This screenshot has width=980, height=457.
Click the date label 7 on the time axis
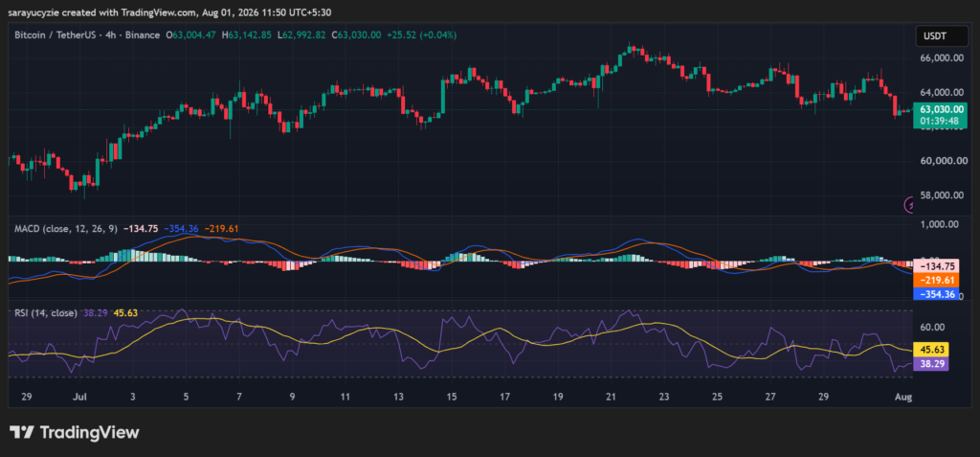coord(238,397)
